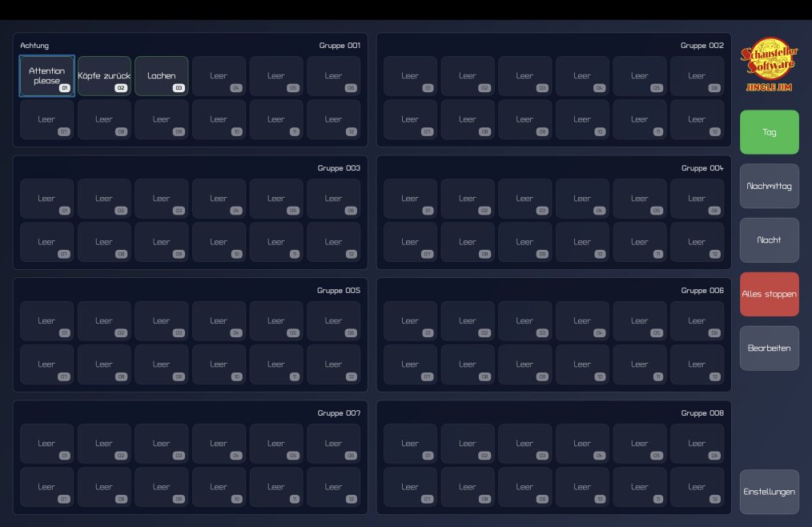Select empty slot 02 in Gruppe 005

coord(104,320)
